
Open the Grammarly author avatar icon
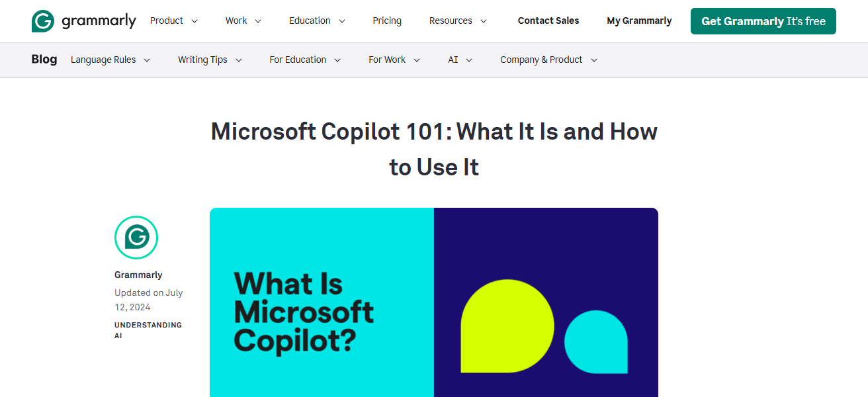pyautogui.click(x=136, y=237)
